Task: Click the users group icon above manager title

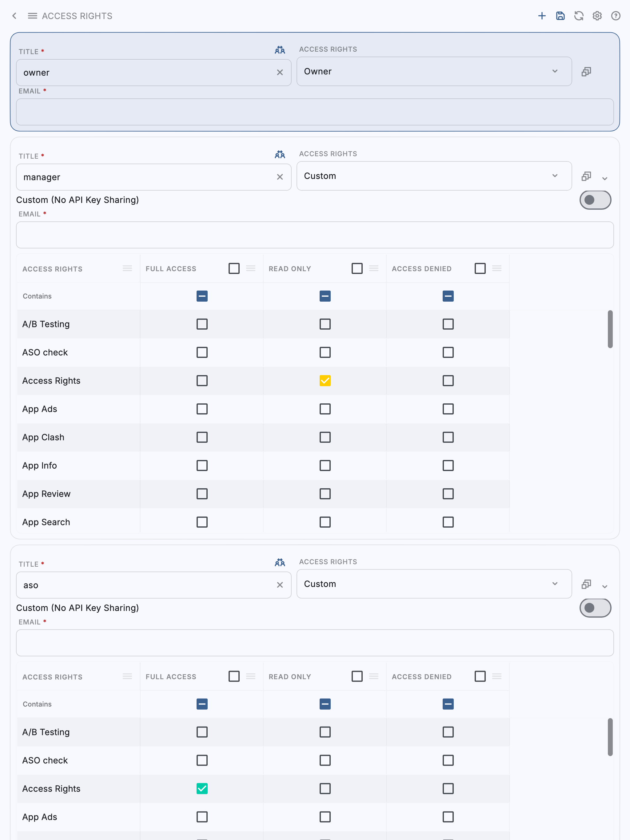Action: coord(280,155)
